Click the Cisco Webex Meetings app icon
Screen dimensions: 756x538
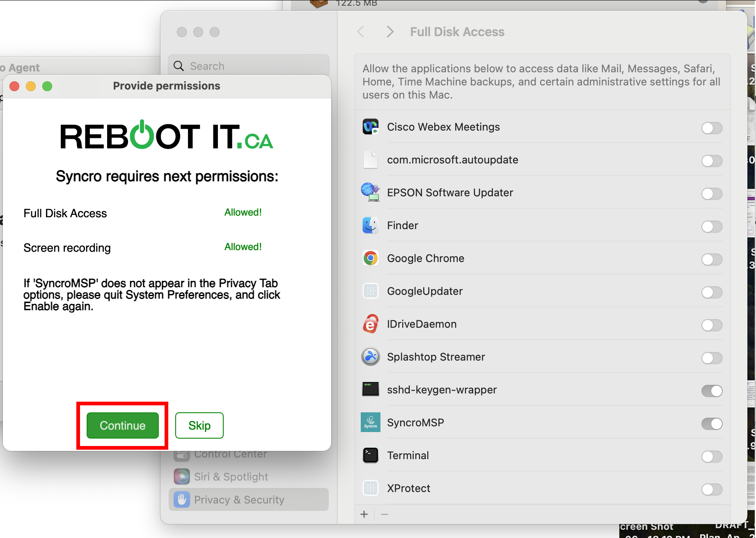pos(371,127)
